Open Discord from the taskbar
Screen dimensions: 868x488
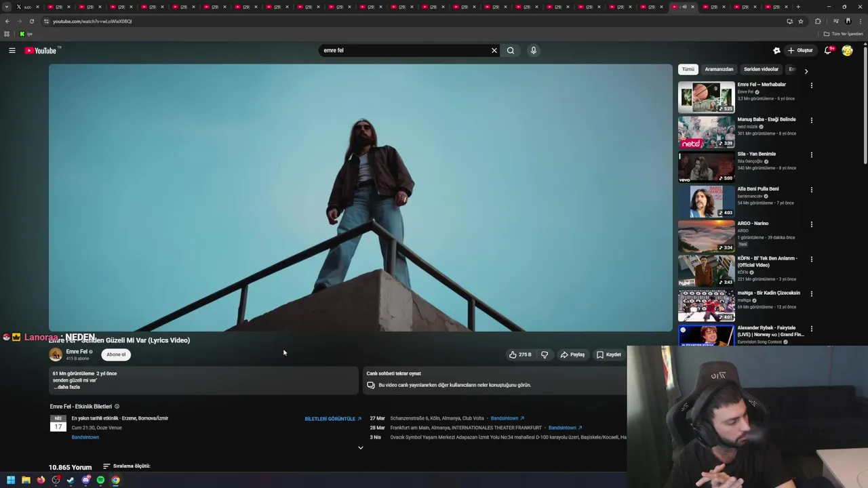tap(85, 480)
